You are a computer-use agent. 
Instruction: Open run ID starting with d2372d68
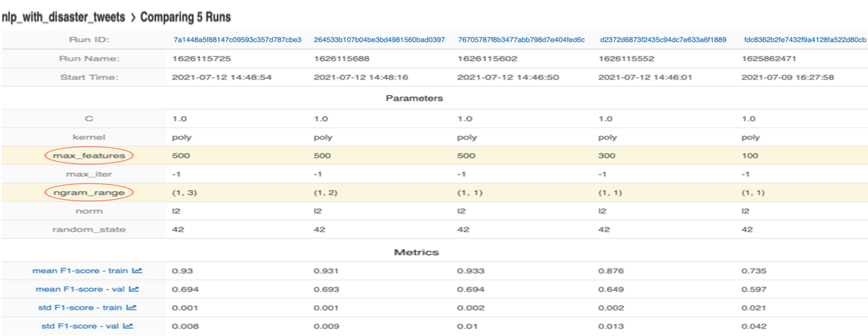pyautogui.click(x=663, y=40)
